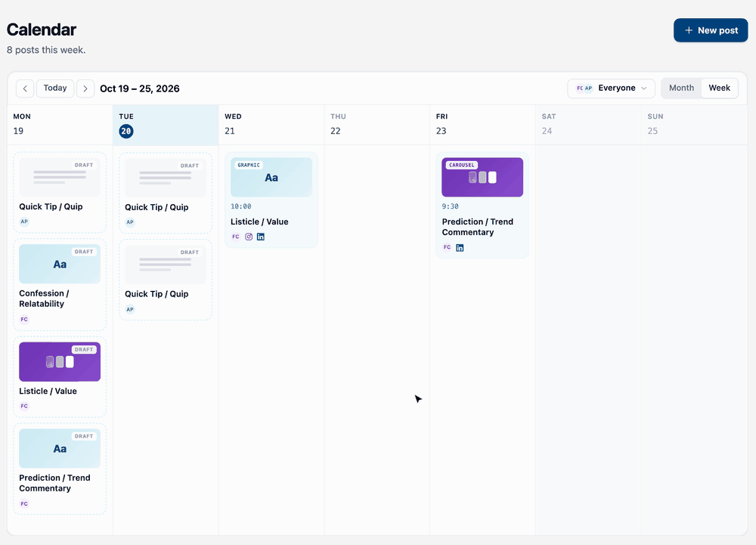
Task: Click the GRAPHIC badge on Wednesday post
Action: [249, 165]
